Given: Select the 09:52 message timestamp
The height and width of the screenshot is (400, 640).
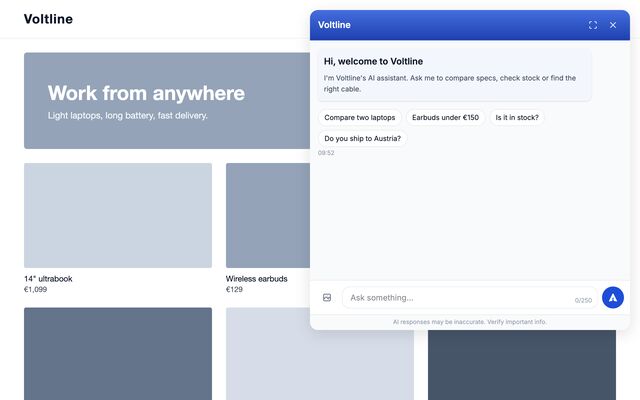Looking at the screenshot, I should click(x=326, y=153).
